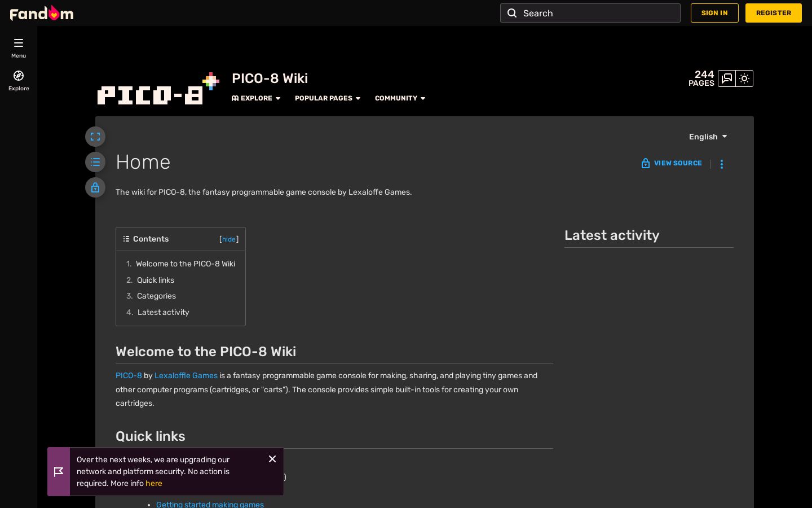Click the REGISTER button
The height and width of the screenshot is (508, 812).
tap(774, 13)
